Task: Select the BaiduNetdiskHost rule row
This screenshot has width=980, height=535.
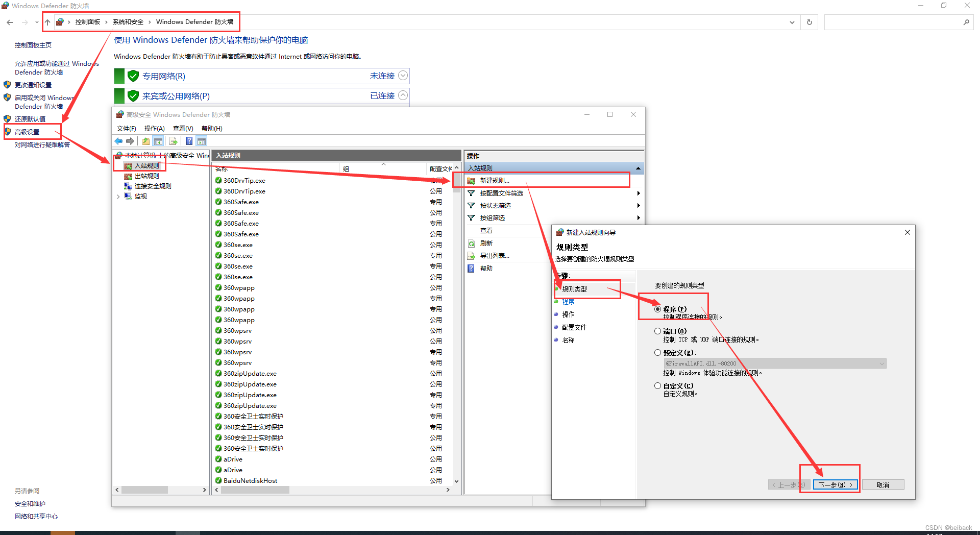Action: click(x=332, y=481)
